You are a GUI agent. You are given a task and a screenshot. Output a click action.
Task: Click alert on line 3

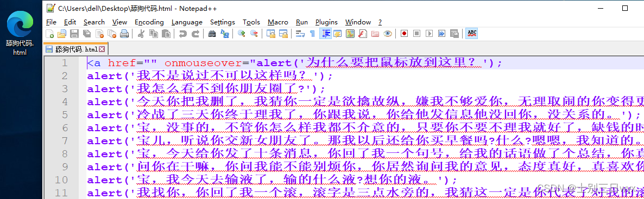click(x=104, y=89)
